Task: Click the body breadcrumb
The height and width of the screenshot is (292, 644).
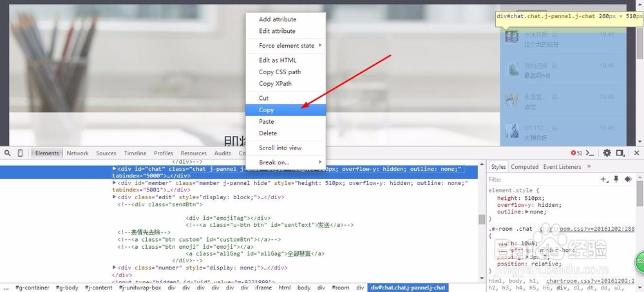Action: [304, 287]
